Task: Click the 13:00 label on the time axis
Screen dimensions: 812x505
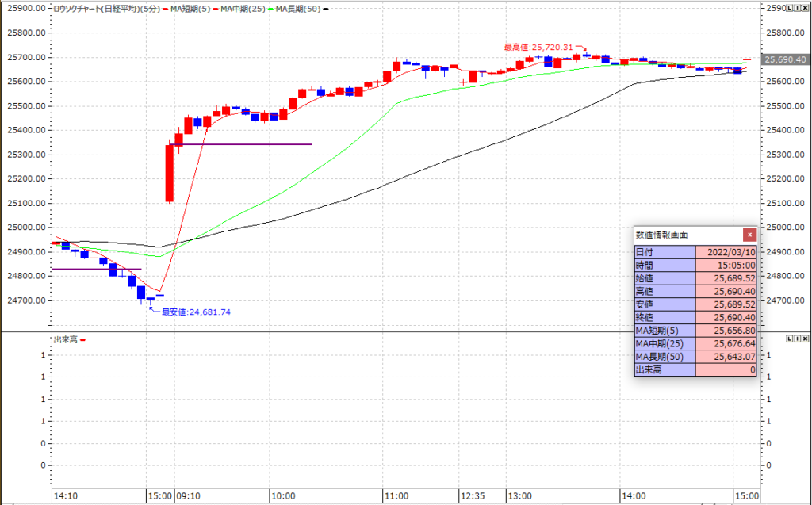Action: pos(520,496)
